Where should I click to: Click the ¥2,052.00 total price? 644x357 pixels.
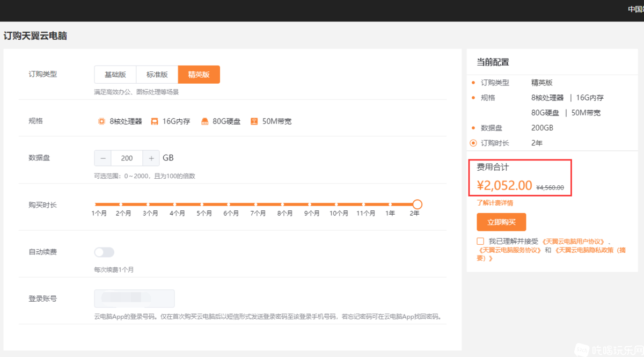click(x=504, y=186)
